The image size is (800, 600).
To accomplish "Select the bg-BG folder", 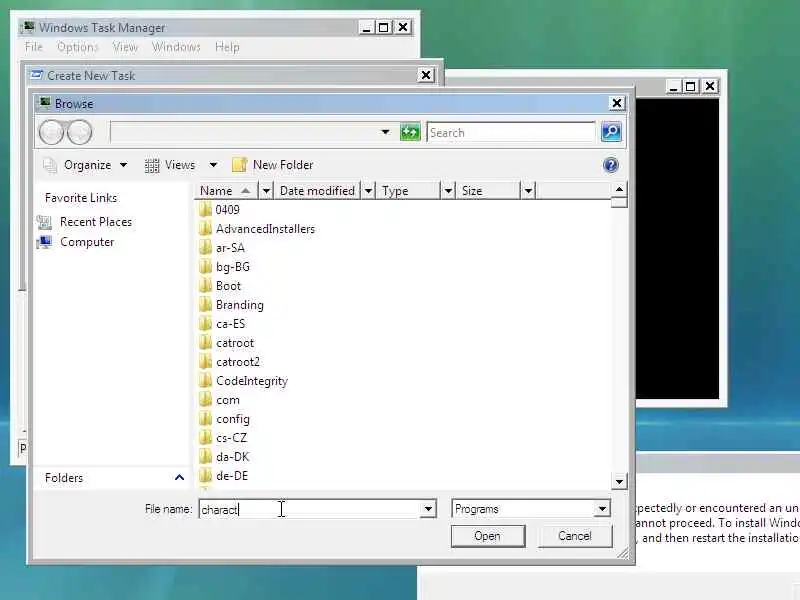I will (224, 267).
